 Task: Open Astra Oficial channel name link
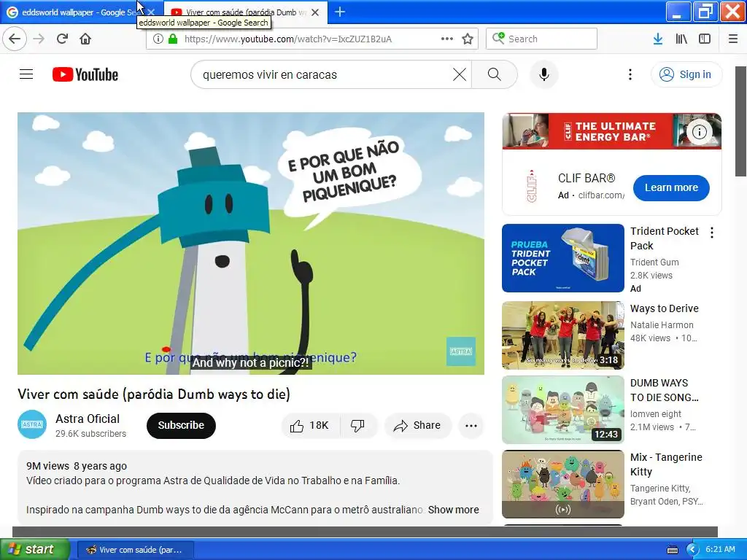pyautogui.click(x=88, y=419)
